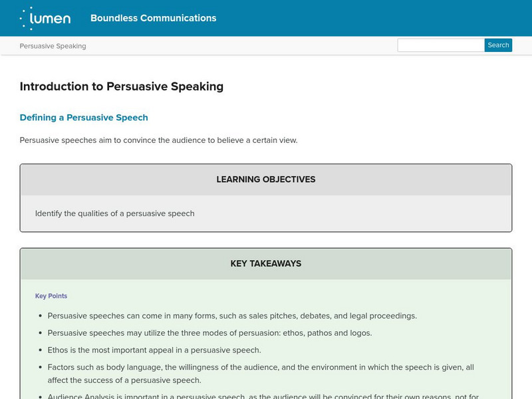This screenshot has width=532, height=399.
Task: Click the Key Takeaways box header
Action: coord(266,263)
